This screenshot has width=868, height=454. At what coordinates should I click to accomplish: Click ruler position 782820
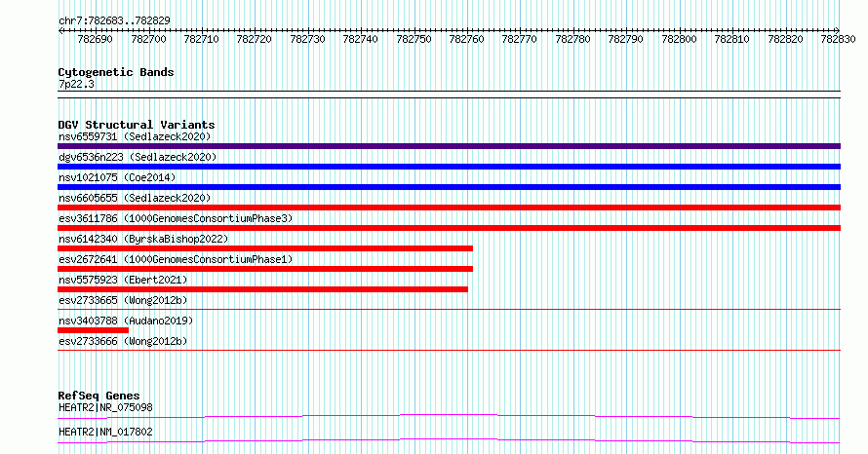coord(785,39)
